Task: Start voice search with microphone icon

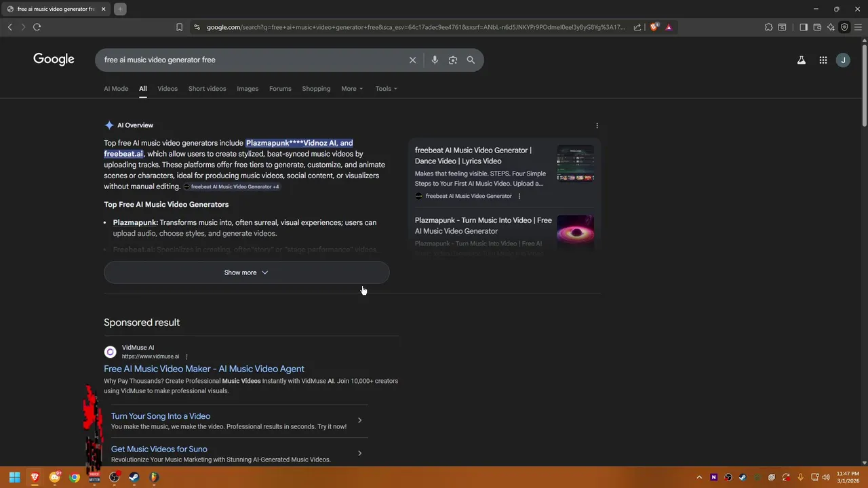Action: pos(435,60)
